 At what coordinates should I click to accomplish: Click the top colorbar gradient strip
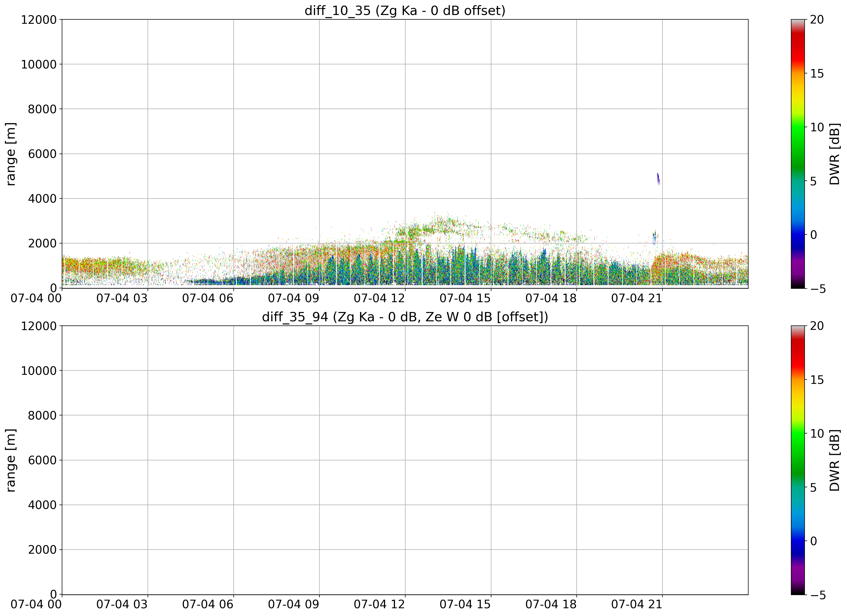[798, 154]
